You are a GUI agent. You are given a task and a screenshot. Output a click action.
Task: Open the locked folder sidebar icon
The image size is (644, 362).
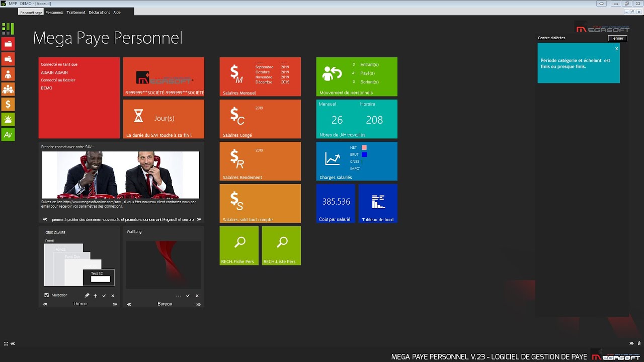pos(8,59)
